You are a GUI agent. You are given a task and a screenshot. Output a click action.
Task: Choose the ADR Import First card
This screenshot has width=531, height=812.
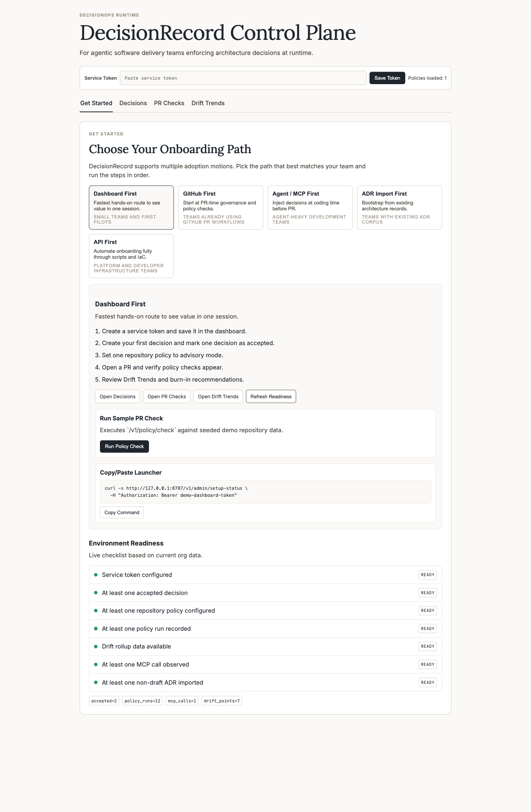(x=399, y=207)
